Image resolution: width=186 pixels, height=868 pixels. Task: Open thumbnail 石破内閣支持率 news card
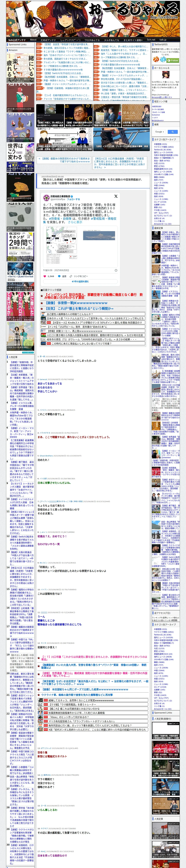[x=79, y=115]
